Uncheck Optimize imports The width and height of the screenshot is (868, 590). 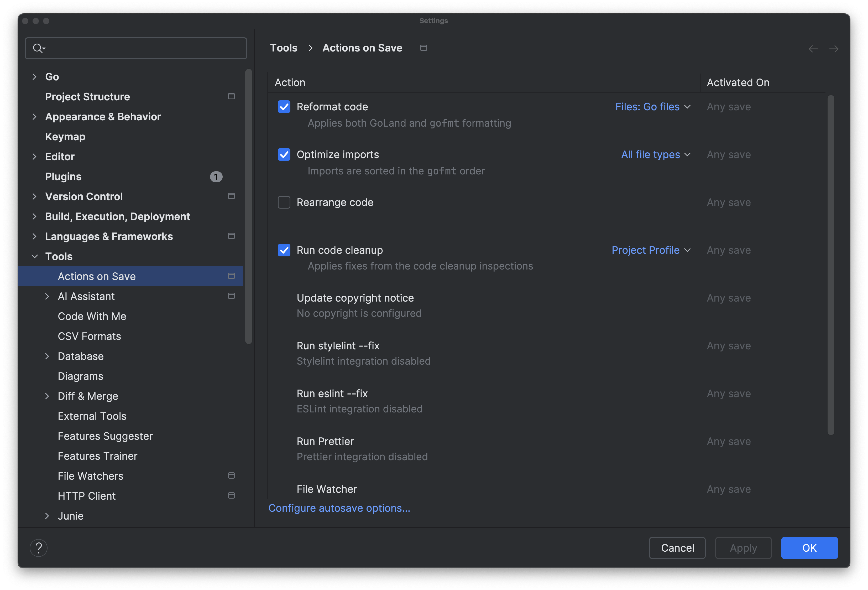click(284, 154)
